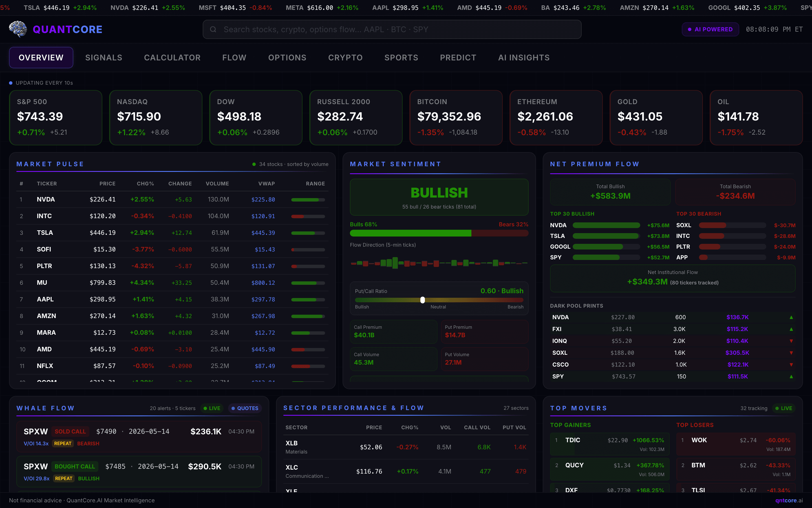Viewport: 812px width, 508px height.
Task: Open top gainer QUCY card
Action: pos(609,469)
